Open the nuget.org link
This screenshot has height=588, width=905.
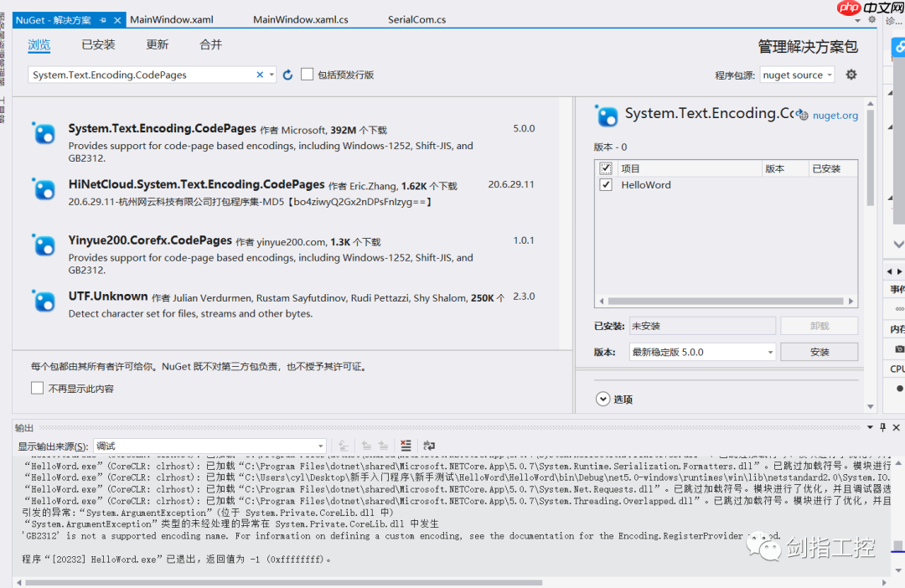(835, 116)
